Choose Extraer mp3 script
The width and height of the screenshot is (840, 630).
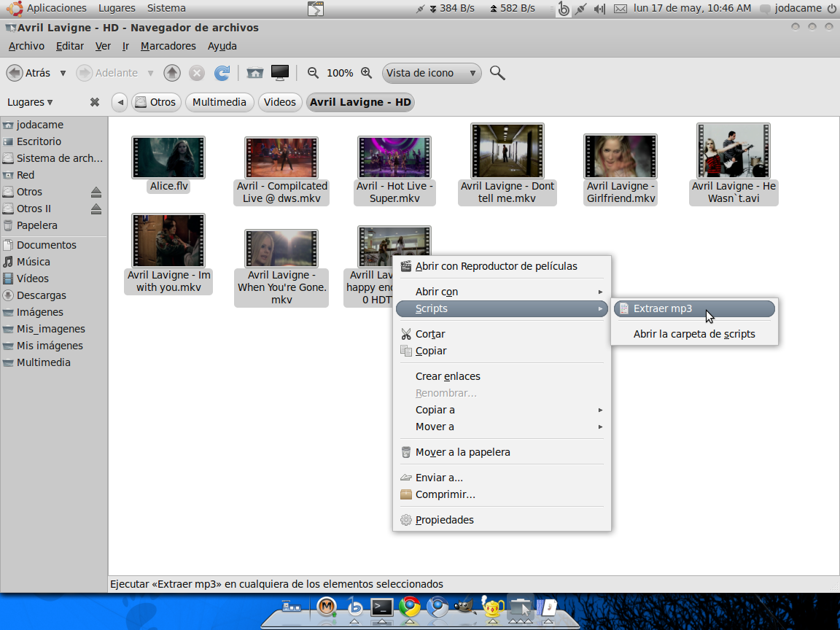[x=694, y=308]
